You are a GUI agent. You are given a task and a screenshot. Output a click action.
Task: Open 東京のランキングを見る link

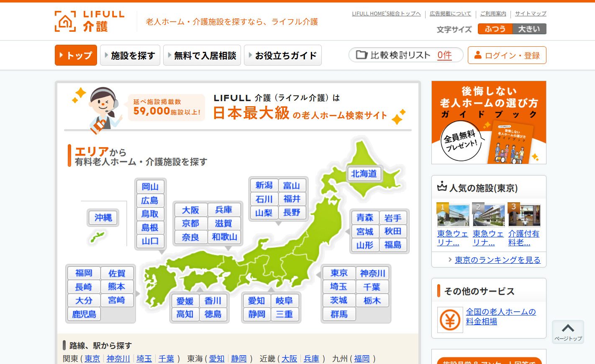[498, 260]
